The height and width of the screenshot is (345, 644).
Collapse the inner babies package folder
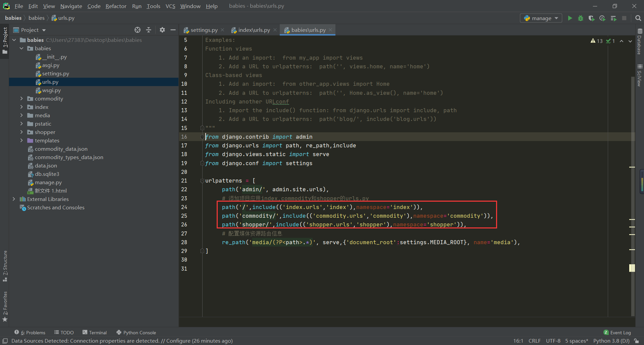[21, 48]
